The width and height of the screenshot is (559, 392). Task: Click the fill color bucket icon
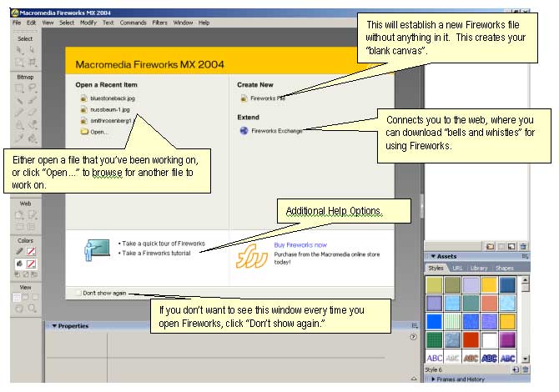(x=19, y=264)
